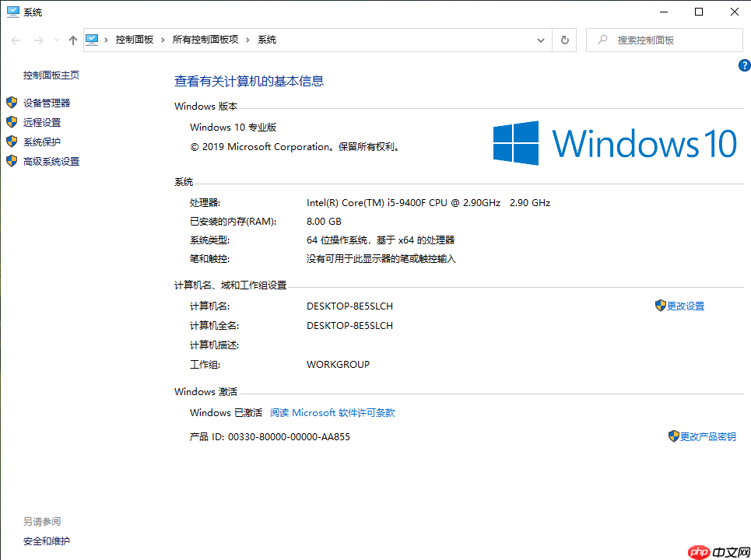Click the 64 位操作系统 system type text
751x560 pixels.
point(381,240)
